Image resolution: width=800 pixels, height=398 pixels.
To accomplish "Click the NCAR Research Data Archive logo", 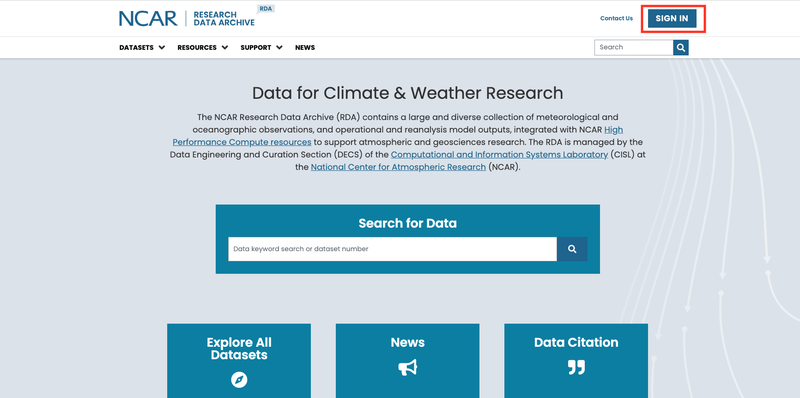I will click(187, 18).
